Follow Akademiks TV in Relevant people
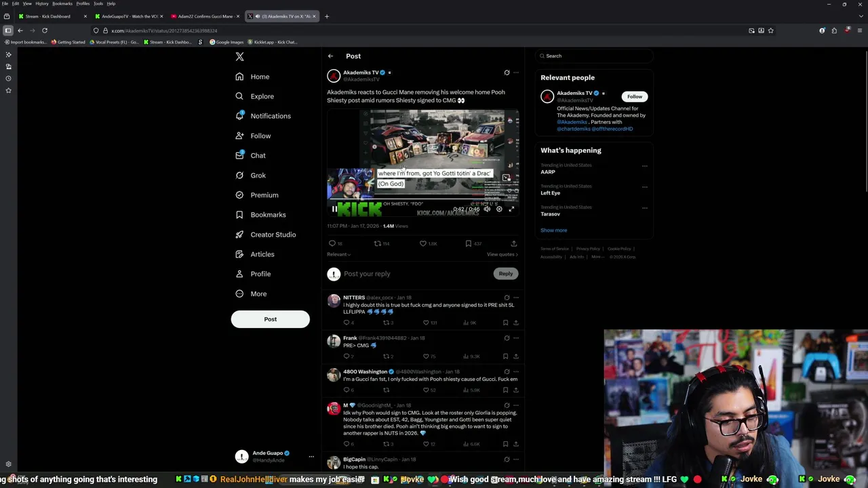Viewport: 868px width, 488px height. point(635,96)
